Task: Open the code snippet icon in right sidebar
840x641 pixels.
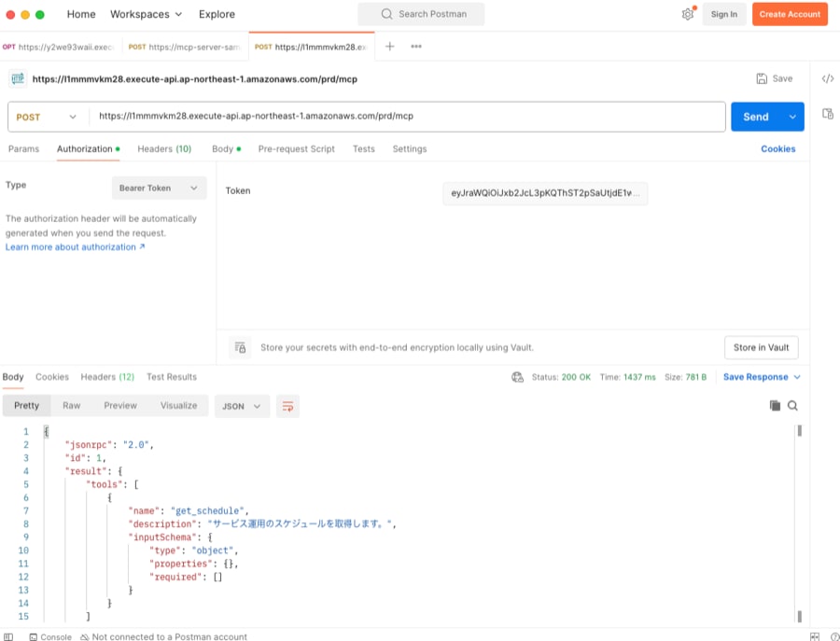Action: coord(827,78)
